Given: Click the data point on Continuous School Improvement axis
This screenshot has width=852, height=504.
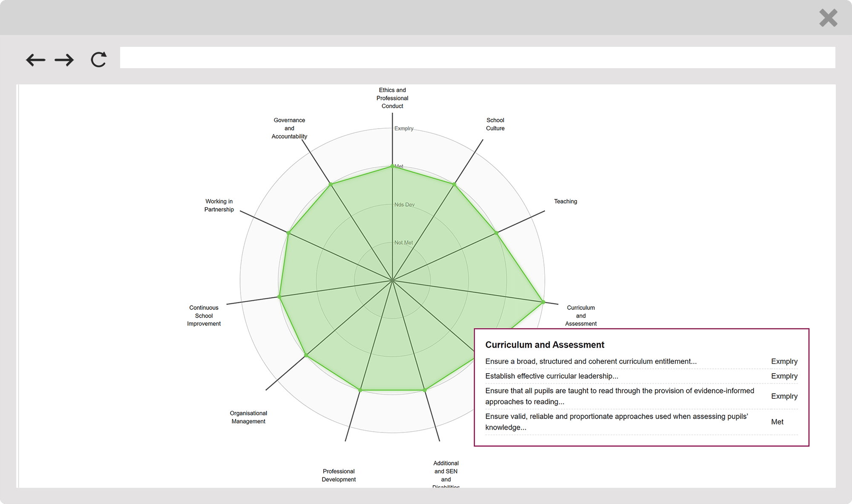Looking at the screenshot, I should [x=279, y=297].
